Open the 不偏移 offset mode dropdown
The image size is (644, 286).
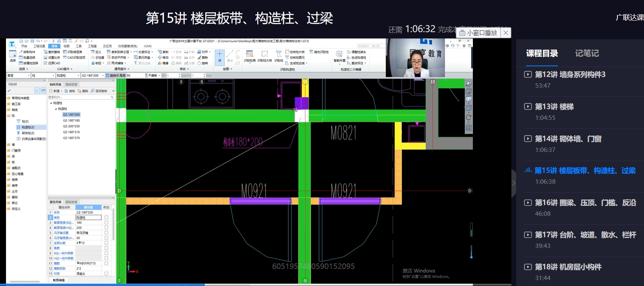153,75
